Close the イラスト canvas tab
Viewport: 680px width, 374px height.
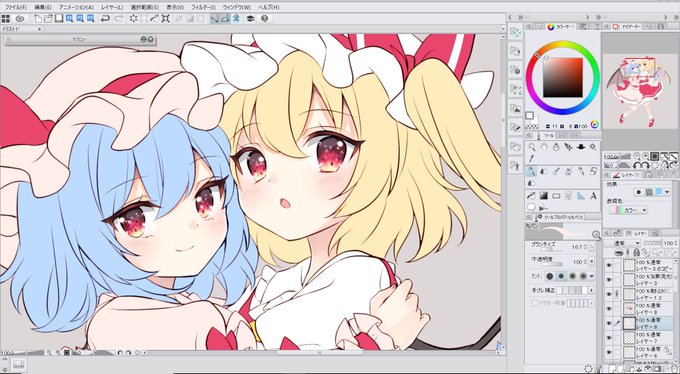pyautogui.click(x=39, y=29)
